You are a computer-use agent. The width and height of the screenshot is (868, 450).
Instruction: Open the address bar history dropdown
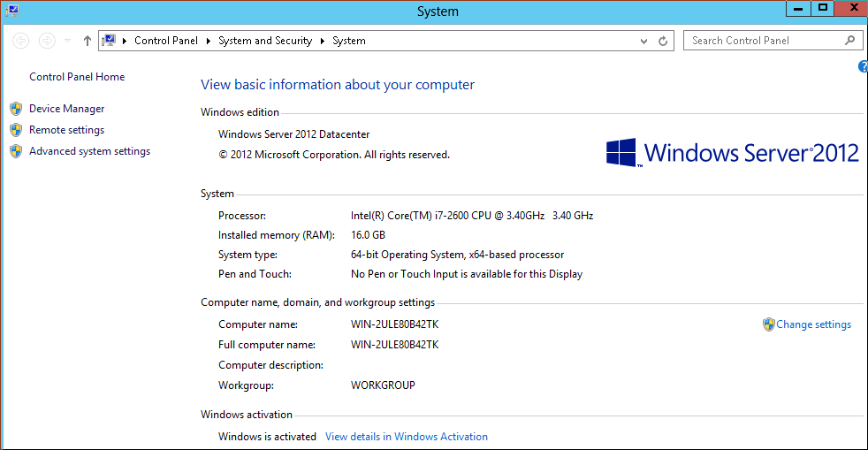click(x=643, y=41)
